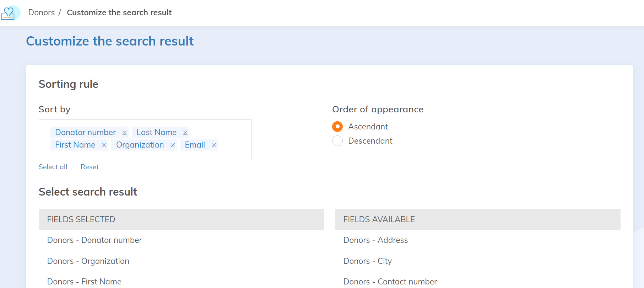Select Donors - First Name field
This screenshot has width=644, height=288.
click(x=84, y=282)
